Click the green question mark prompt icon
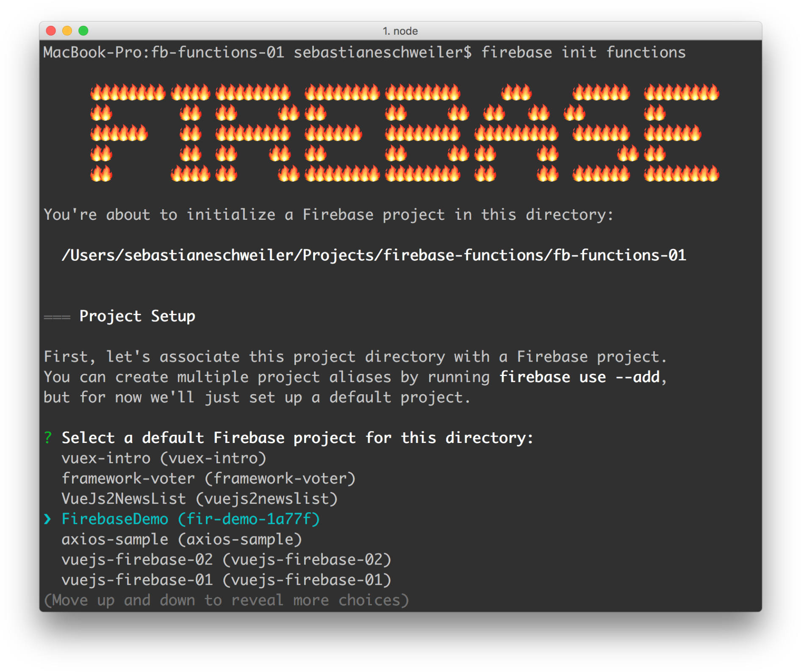The height and width of the screenshot is (672, 801). [x=48, y=437]
